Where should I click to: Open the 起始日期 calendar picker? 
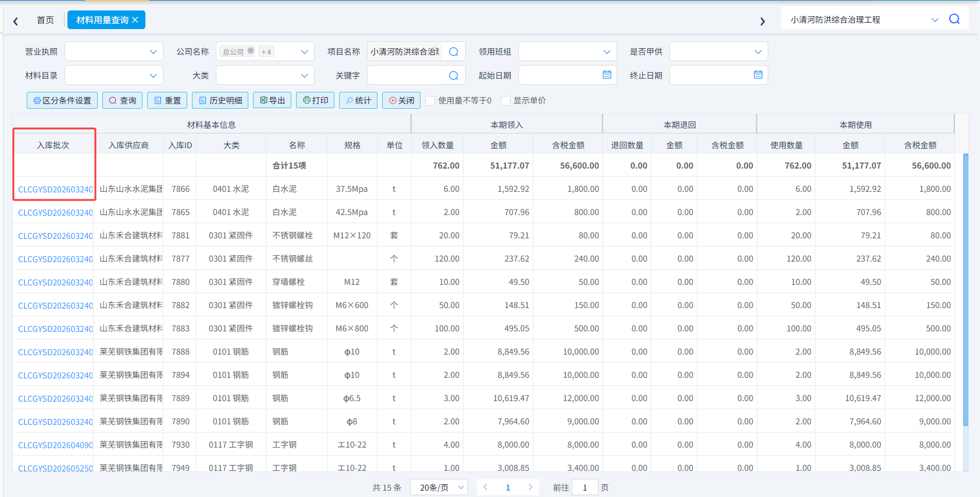point(607,75)
